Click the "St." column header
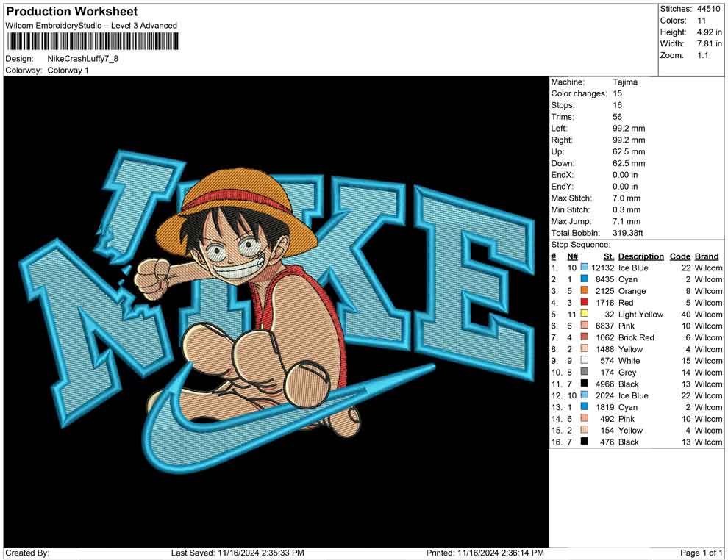 (609, 256)
